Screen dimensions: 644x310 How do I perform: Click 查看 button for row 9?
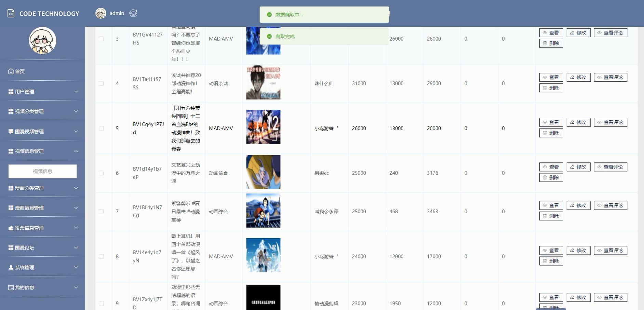[x=551, y=297]
